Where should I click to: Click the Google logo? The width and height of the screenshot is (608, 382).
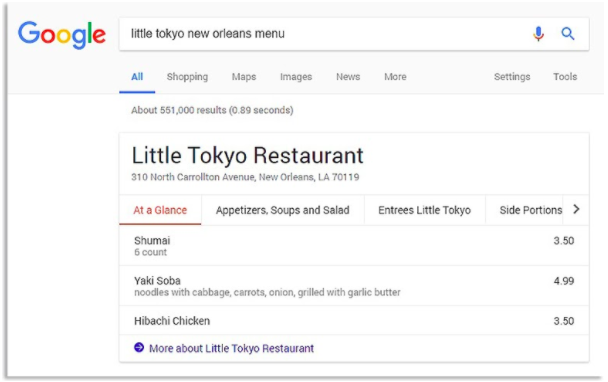click(62, 35)
